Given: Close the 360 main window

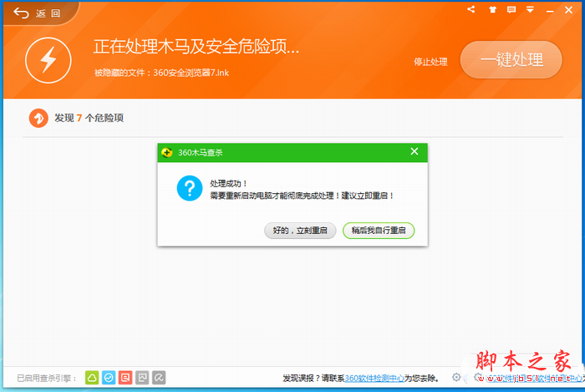Looking at the screenshot, I should [568, 10].
